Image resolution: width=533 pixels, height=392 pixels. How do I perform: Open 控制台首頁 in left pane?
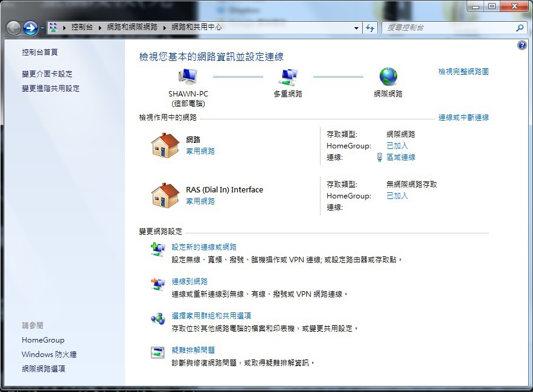pos(40,52)
